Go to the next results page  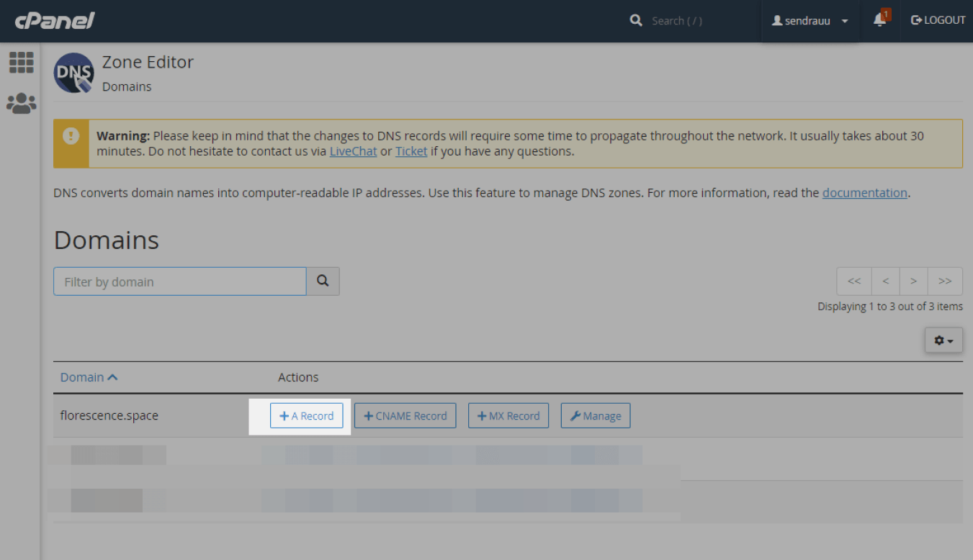[913, 281]
